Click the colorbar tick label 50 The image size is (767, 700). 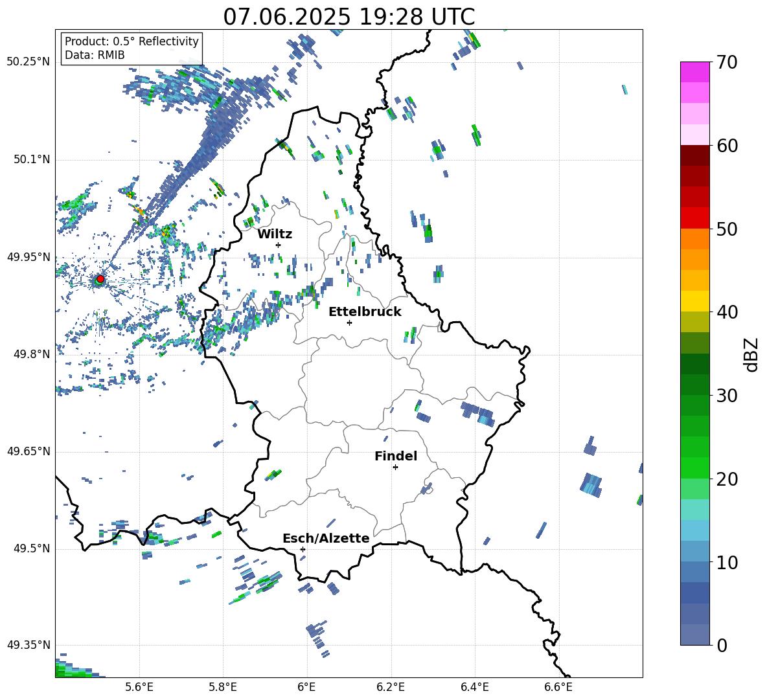point(727,229)
